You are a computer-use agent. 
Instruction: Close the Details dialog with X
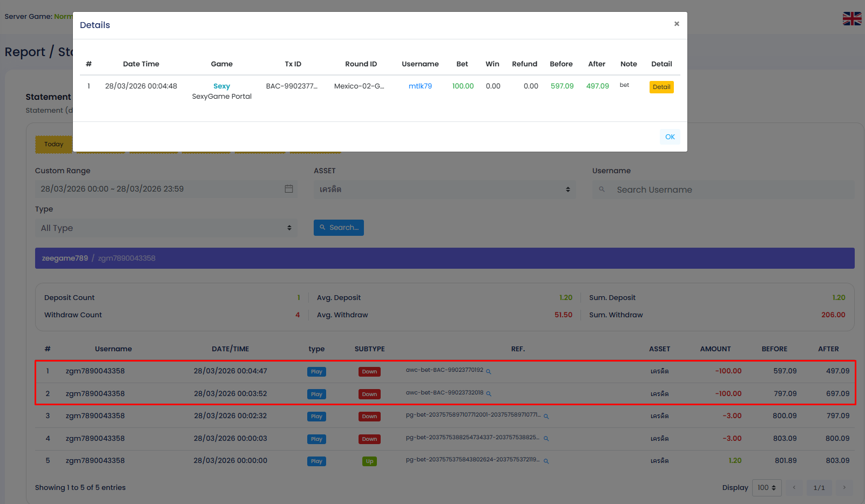tap(677, 24)
